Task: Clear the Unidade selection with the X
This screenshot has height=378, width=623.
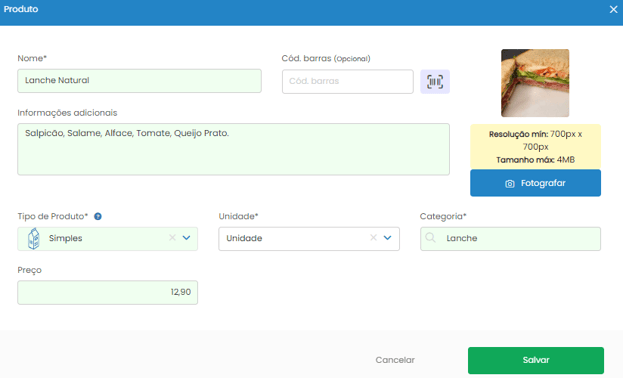Action: [373, 238]
